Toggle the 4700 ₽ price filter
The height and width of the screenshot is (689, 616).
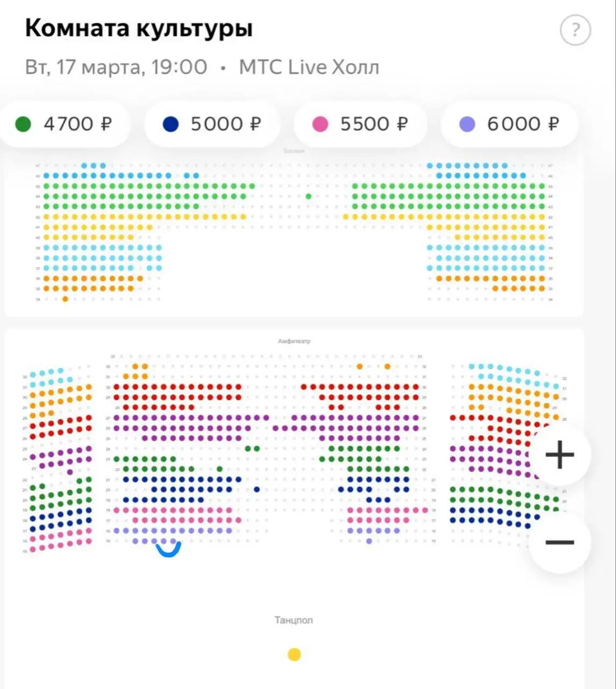pos(65,124)
